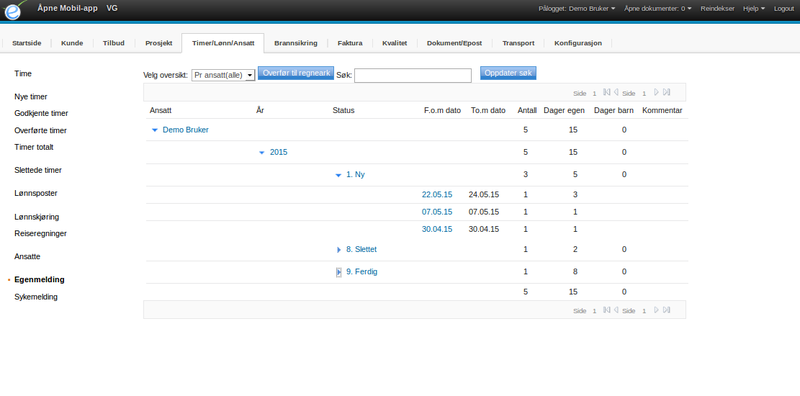Expand the 9. Ferdig status group

tap(338, 272)
